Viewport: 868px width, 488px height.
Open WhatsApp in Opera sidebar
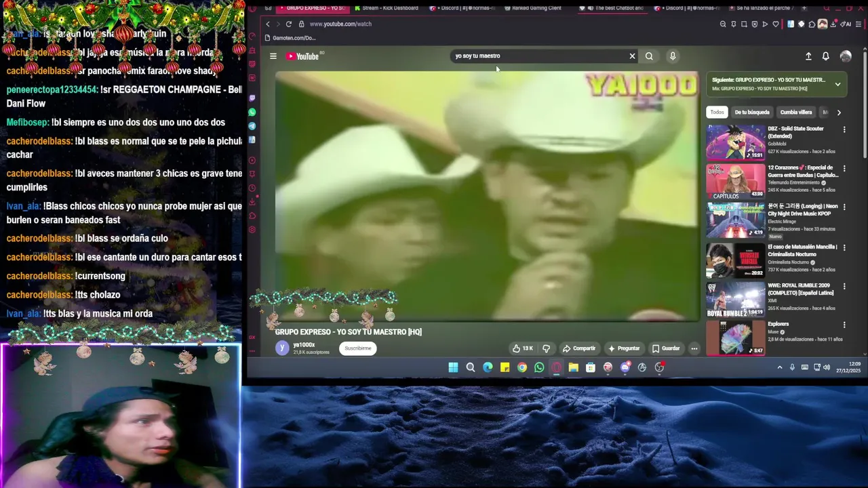(x=252, y=112)
